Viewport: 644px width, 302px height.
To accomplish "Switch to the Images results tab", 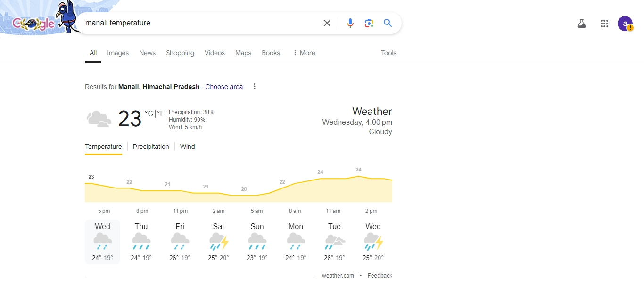I will [118, 53].
